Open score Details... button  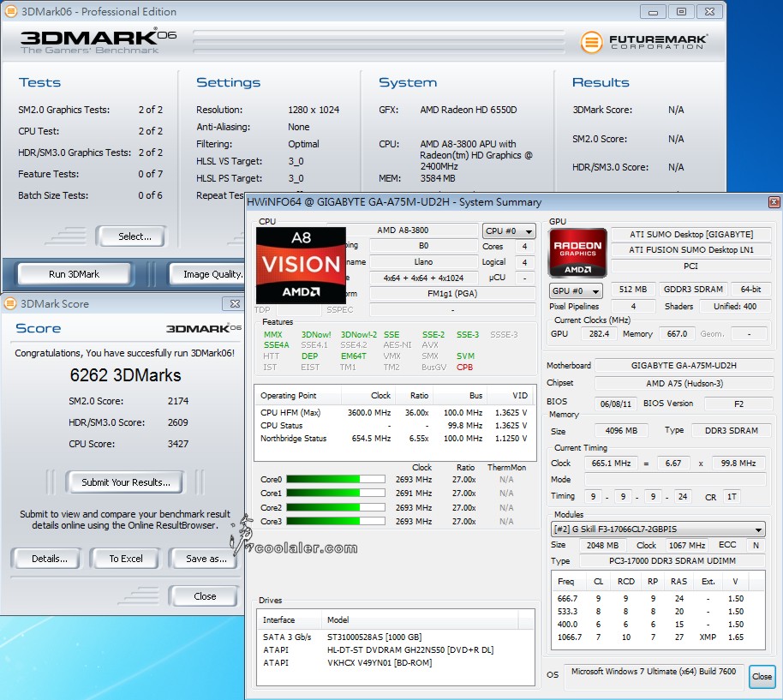coord(49,559)
